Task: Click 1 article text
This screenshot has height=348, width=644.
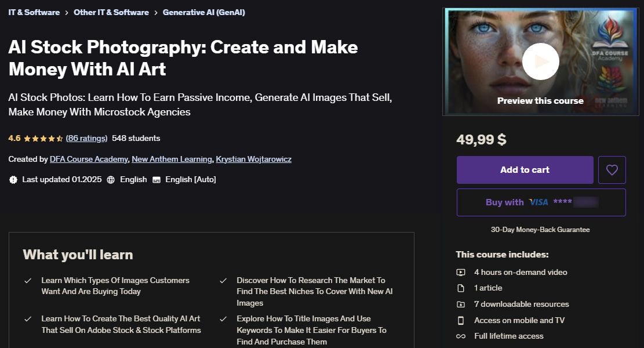Action: click(x=488, y=288)
